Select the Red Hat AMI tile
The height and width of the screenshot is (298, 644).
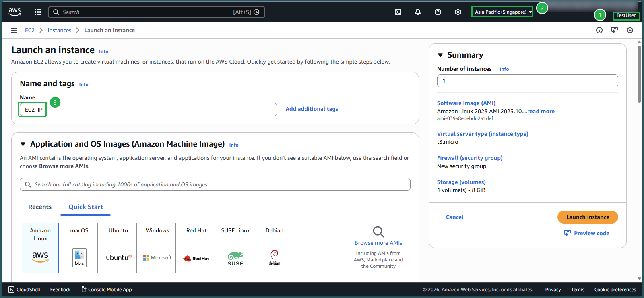click(x=196, y=248)
